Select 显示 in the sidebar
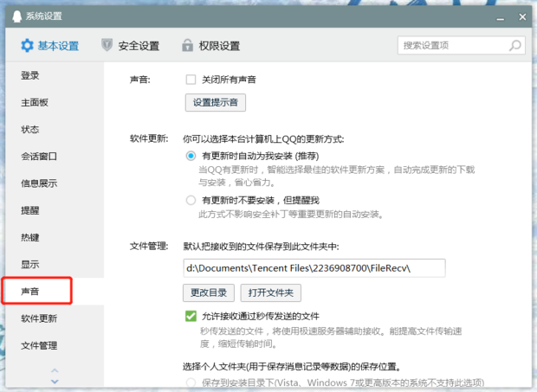The image size is (537, 392). click(30, 265)
